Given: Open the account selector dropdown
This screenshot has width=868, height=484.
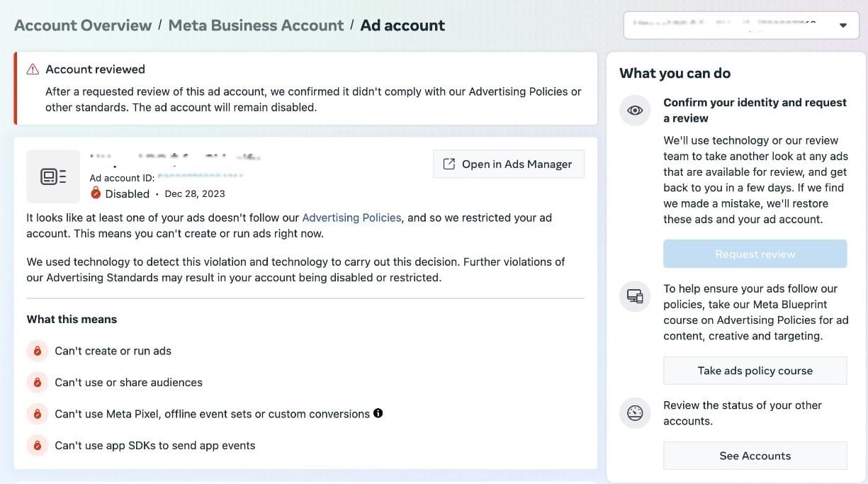Looking at the screenshot, I should pyautogui.click(x=740, y=25).
